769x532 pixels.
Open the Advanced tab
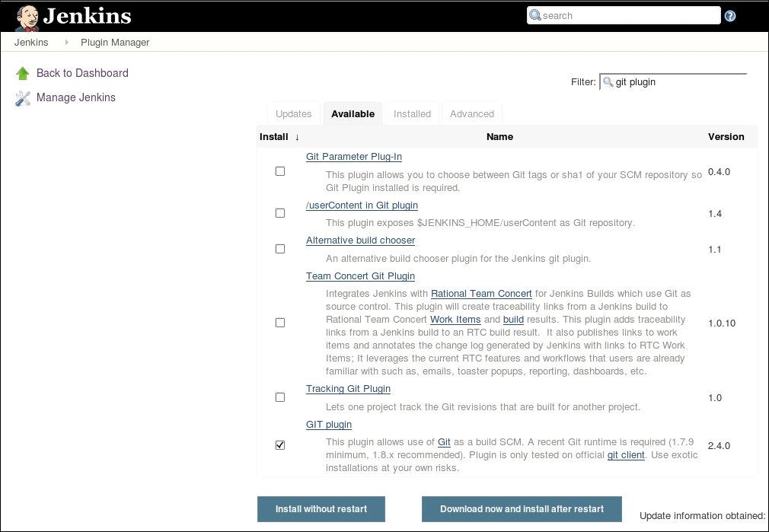coord(472,114)
